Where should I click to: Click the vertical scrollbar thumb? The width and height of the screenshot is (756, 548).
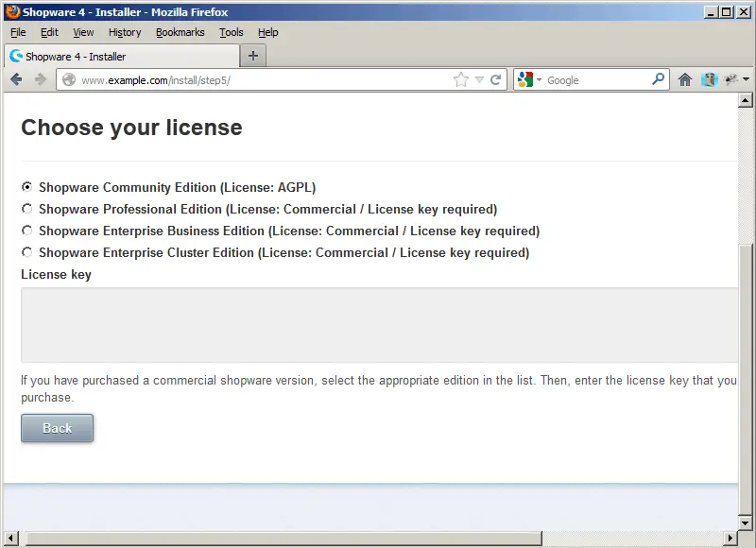[745, 380]
